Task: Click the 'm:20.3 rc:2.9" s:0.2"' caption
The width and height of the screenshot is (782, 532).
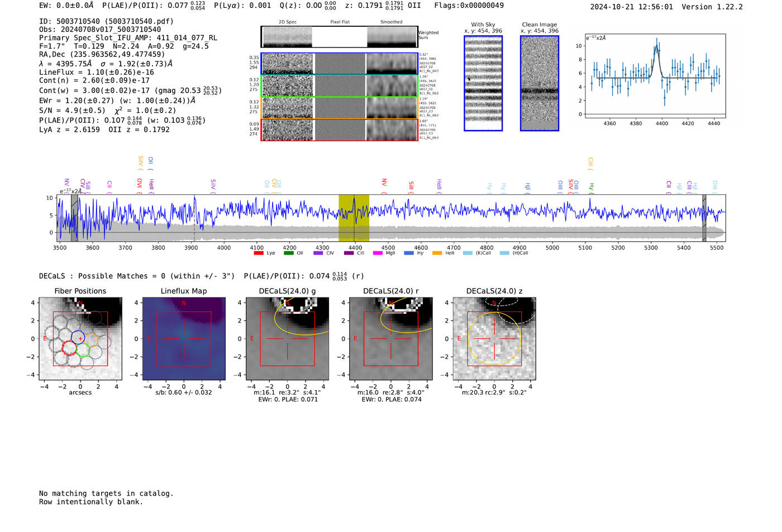Action: 494,392
